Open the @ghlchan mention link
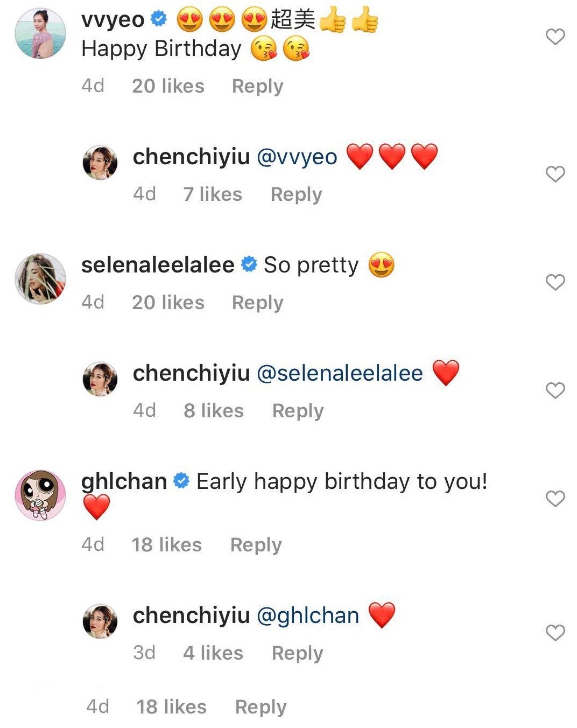Screen dimensions: 577x728 point(308,615)
